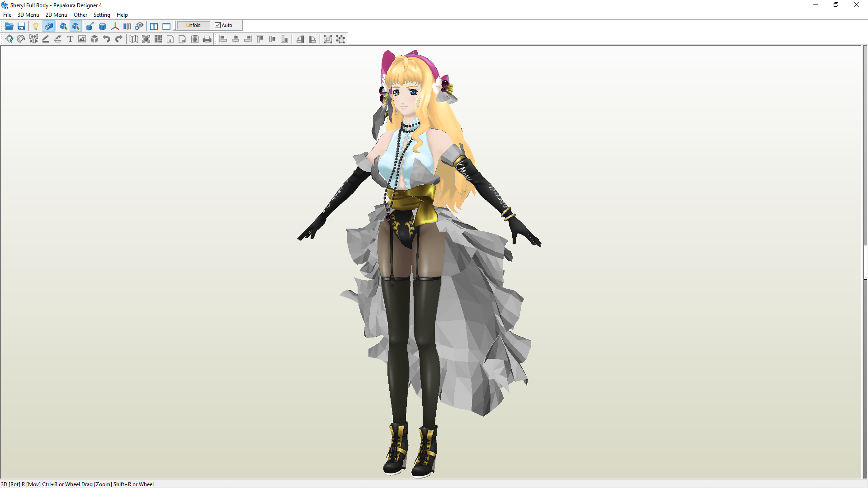This screenshot has width=868, height=488.
Task: Click the eye with arrows view icon
Action: click(139, 26)
